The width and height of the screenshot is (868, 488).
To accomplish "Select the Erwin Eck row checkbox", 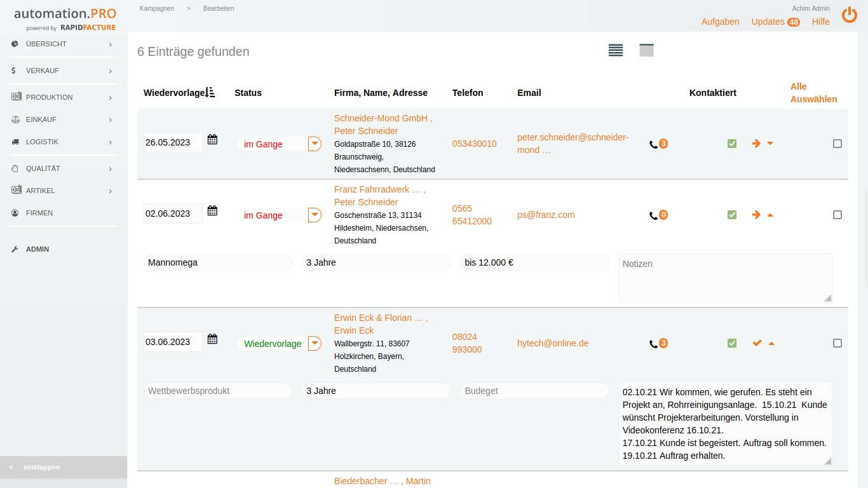I will point(837,343).
